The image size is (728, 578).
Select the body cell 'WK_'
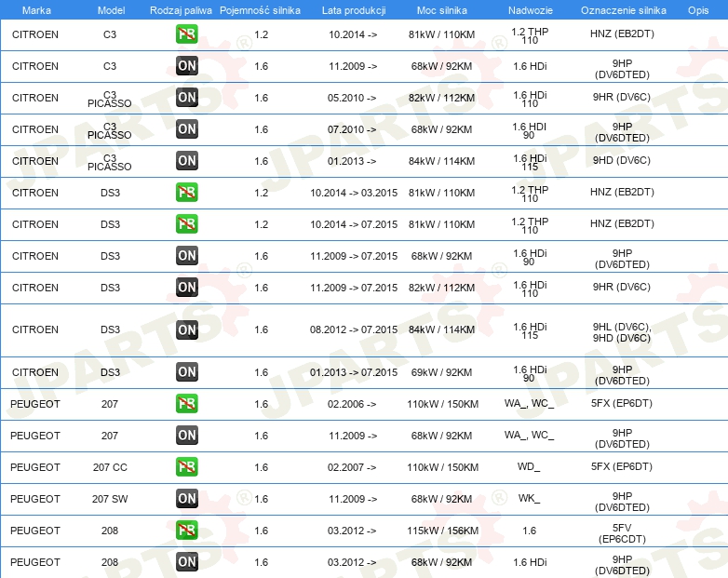(529, 498)
